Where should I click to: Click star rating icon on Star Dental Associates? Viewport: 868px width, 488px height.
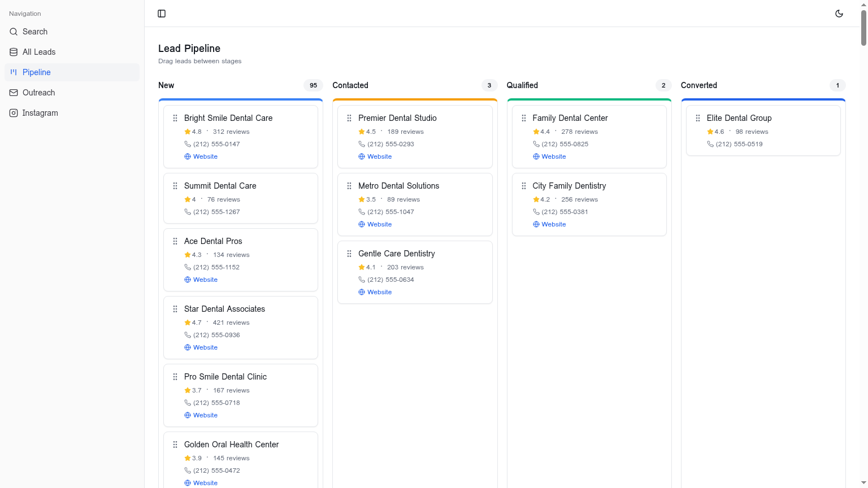coord(188,323)
